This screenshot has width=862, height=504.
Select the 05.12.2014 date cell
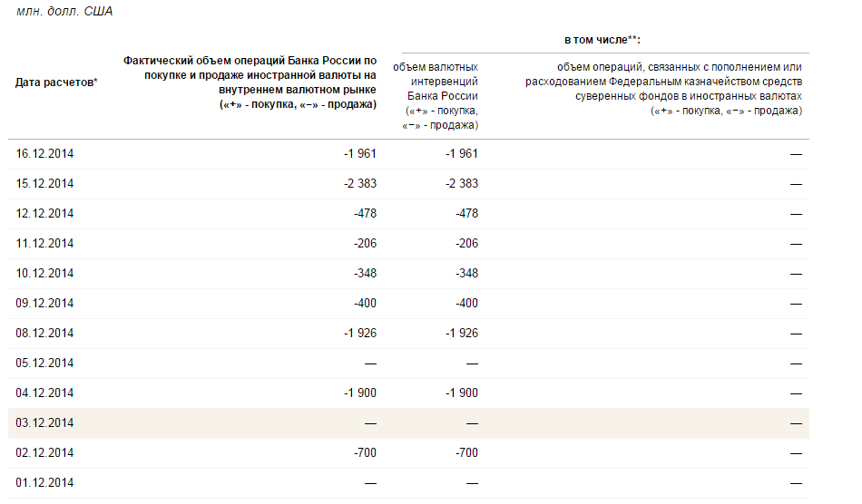pyautogui.click(x=44, y=363)
